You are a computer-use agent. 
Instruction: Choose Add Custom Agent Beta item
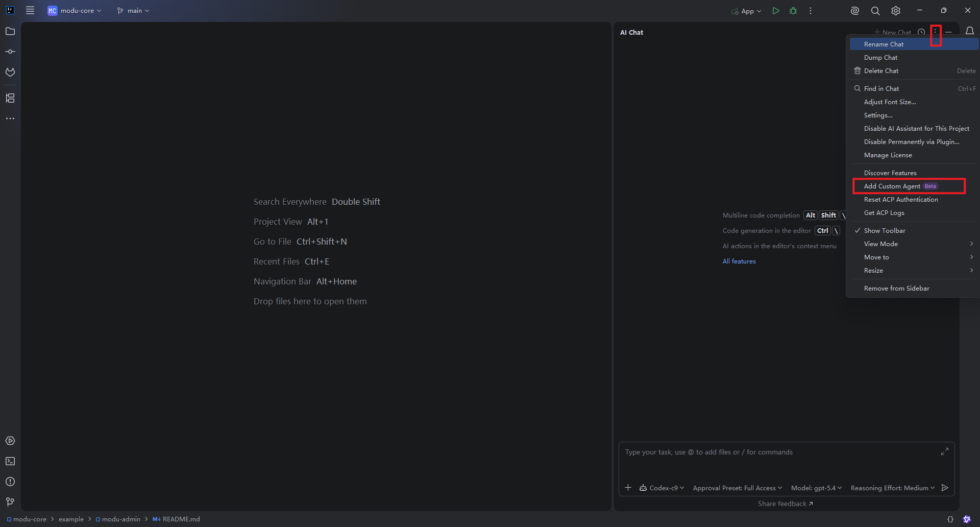pos(913,186)
